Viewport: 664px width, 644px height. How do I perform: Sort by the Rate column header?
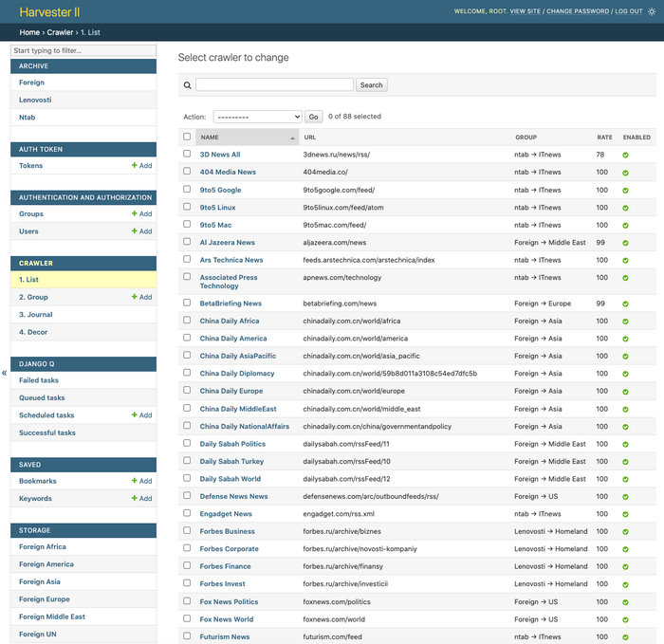pos(604,138)
